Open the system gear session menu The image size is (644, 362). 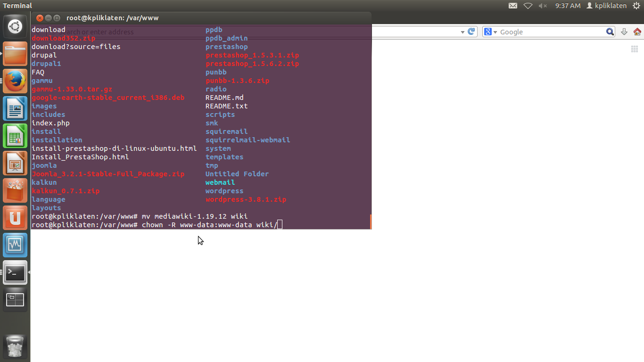[x=636, y=6]
